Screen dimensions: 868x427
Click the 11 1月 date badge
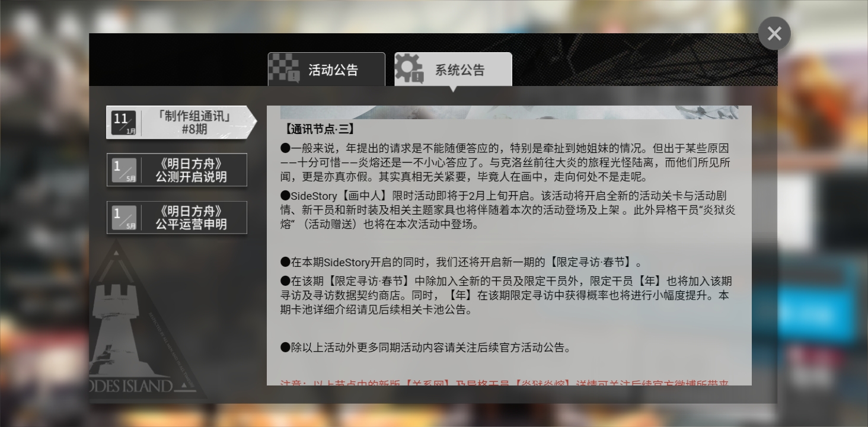click(124, 123)
